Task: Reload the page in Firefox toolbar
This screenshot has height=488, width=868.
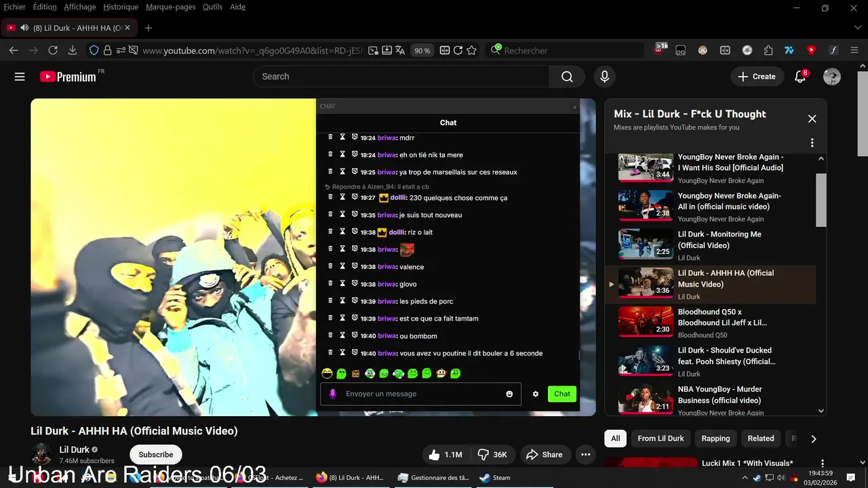Action: 53,50
